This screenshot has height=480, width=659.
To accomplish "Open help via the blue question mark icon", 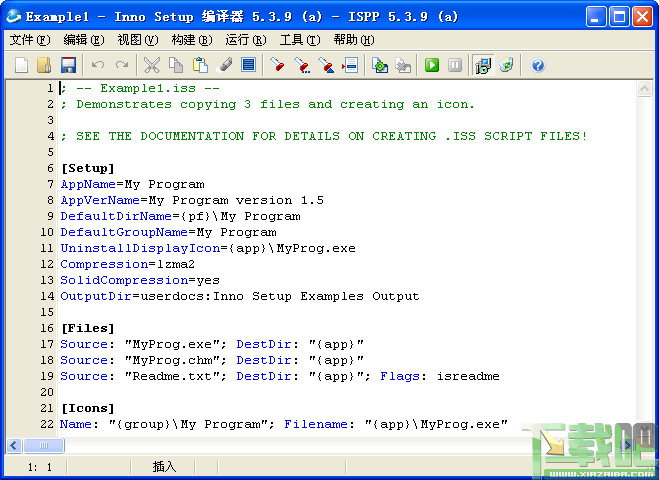I will pos(538,65).
